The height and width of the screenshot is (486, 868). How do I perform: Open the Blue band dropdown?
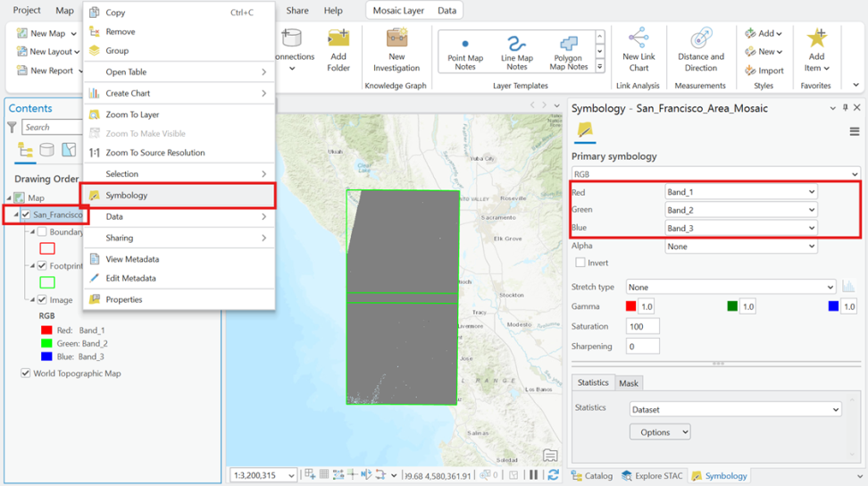[740, 228]
